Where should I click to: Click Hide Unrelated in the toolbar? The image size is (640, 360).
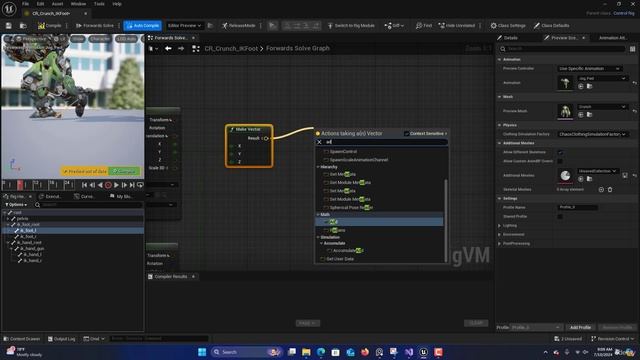[456, 26]
